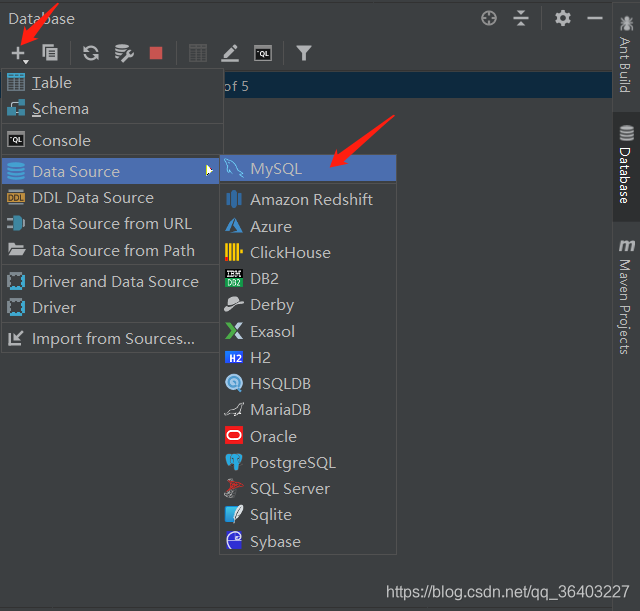Click the Filter funnel icon
Viewport: 640px width, 611px height.
click(x=304, y=53)
